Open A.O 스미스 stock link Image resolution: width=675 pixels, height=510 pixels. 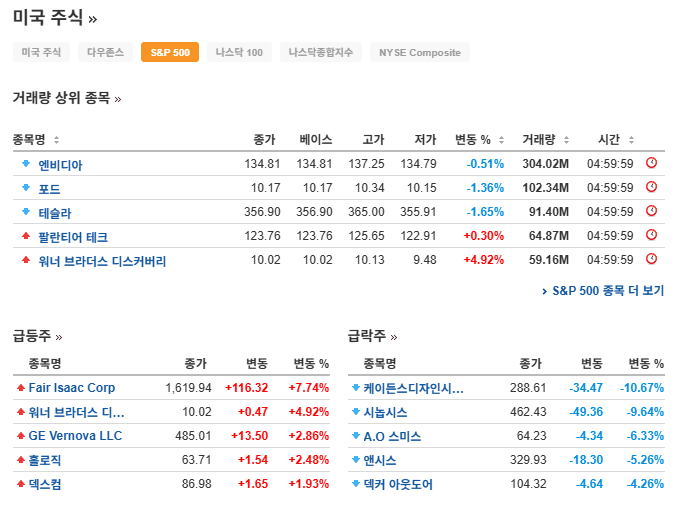(x=392, y=436)
